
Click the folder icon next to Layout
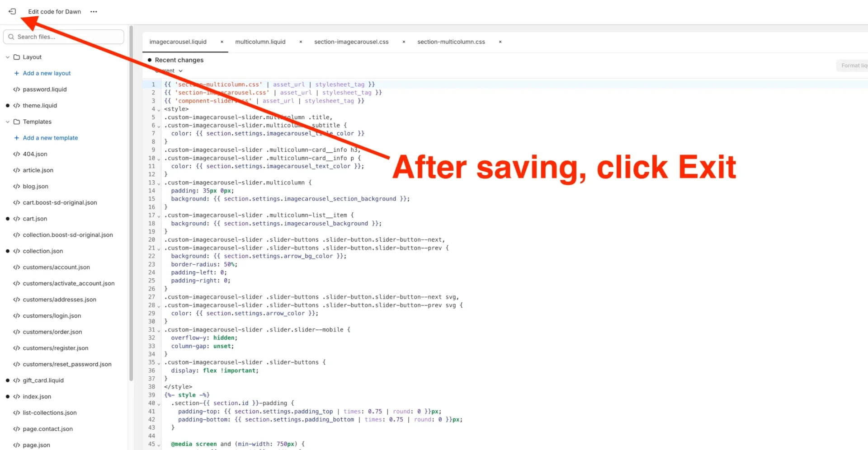point(16,56)
